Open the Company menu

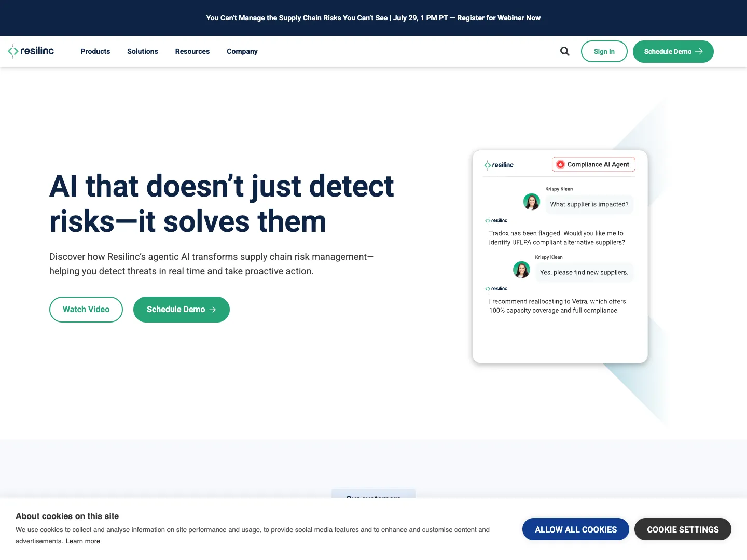pos(242,51)
